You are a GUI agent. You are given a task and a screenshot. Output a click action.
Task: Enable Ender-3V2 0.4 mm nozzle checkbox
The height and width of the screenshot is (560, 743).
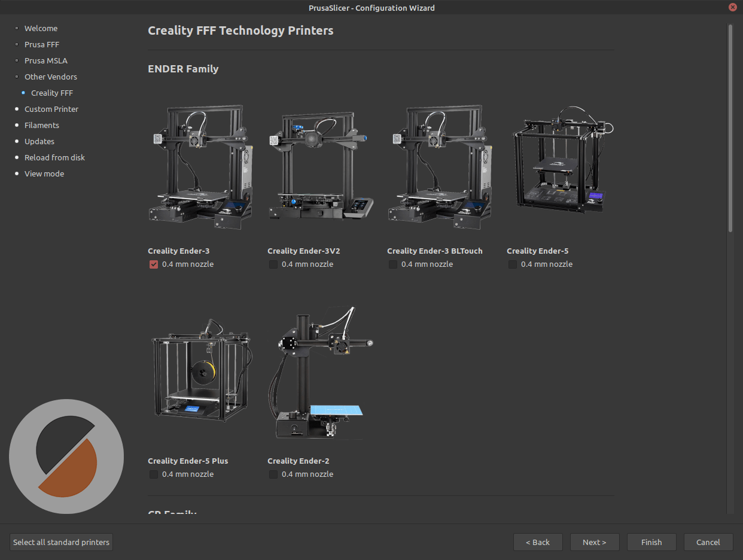pyautogui.click(x=273, y=264)
